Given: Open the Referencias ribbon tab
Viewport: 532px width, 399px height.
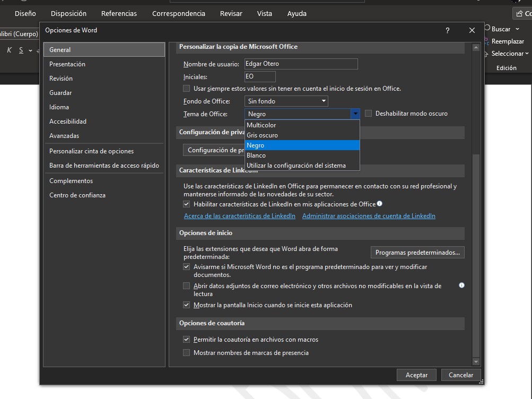Looking at the screenshot, I should 119,14.
